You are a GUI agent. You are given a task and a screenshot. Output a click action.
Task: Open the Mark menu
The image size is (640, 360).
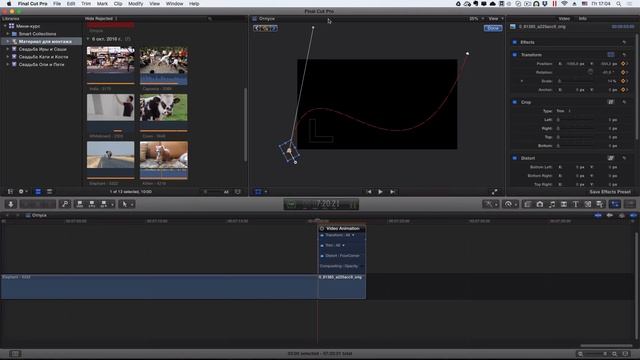[x=102, y=4]
